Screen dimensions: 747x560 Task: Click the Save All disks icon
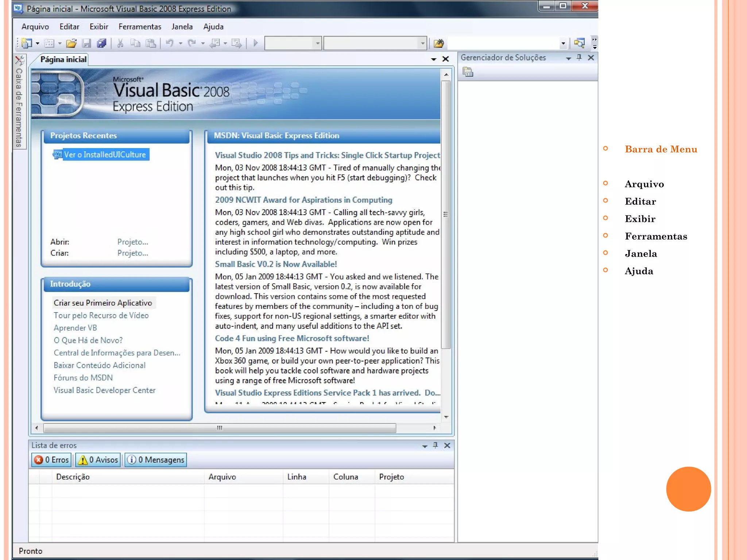click(x=101, y=43)
